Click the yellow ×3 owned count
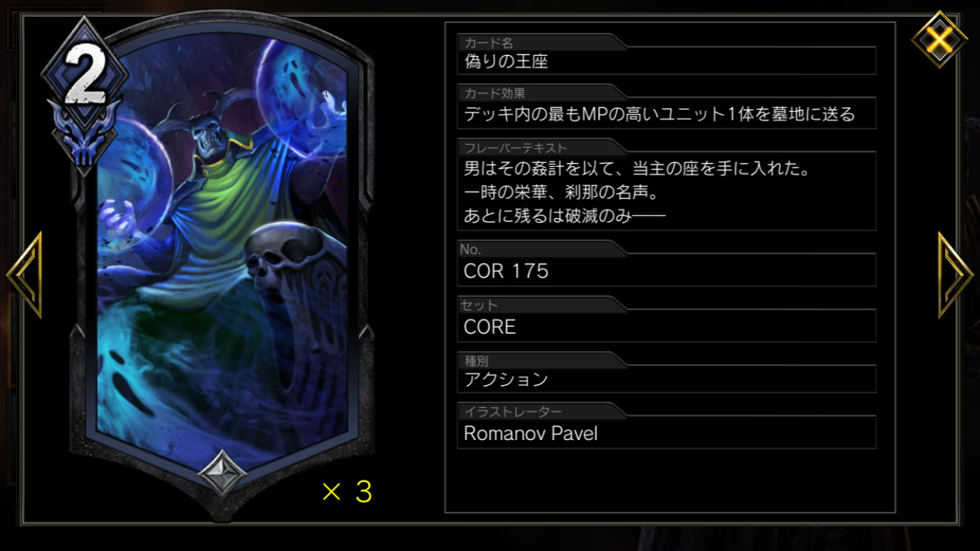980x551 pixels. (x=347, y=492)
